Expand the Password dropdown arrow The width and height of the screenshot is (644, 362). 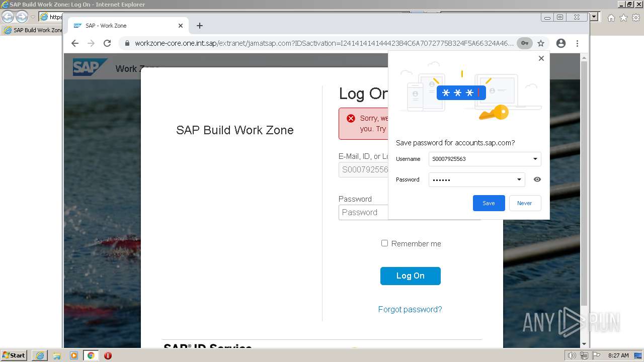pyautogui.click(x=519, y=179)
